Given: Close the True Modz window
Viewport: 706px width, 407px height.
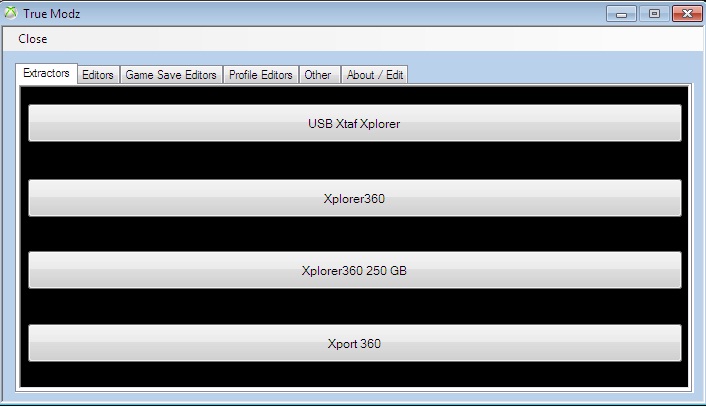Looking at the screenshot, I should pyautogui.click(x=687, y=14).
